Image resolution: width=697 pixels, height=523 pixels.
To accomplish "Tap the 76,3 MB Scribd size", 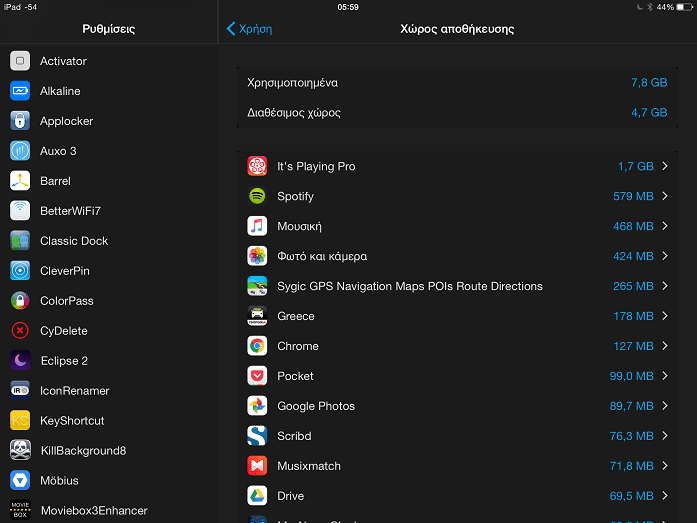I will [631, 436].
